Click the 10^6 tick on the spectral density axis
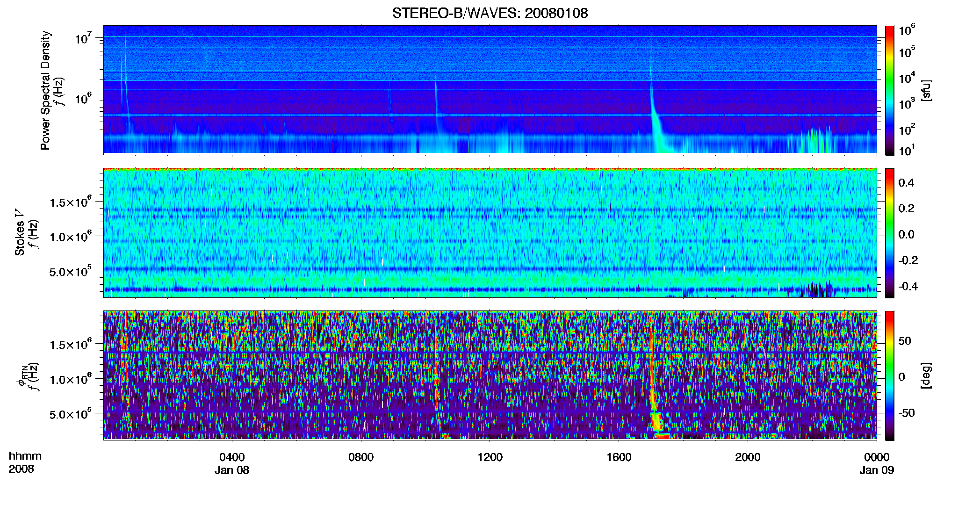Image resolution: width=980 pixels, height=505 pixels. (84, 99)
